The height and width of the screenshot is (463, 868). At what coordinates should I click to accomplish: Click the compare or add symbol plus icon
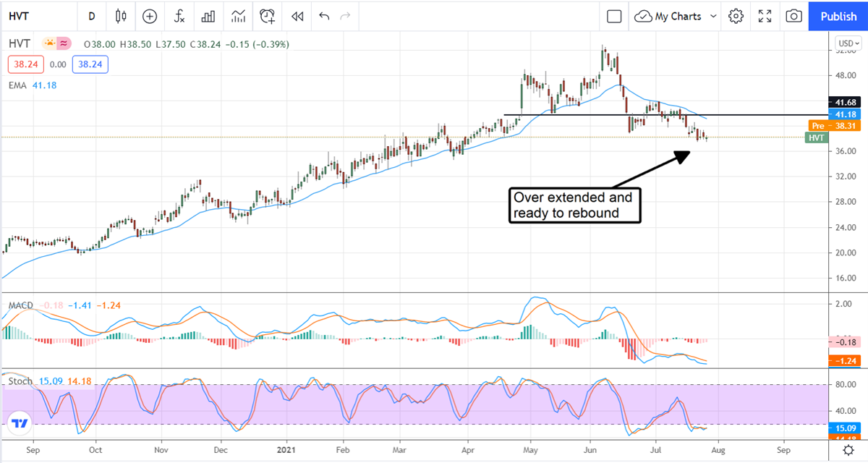coord(150,16)
